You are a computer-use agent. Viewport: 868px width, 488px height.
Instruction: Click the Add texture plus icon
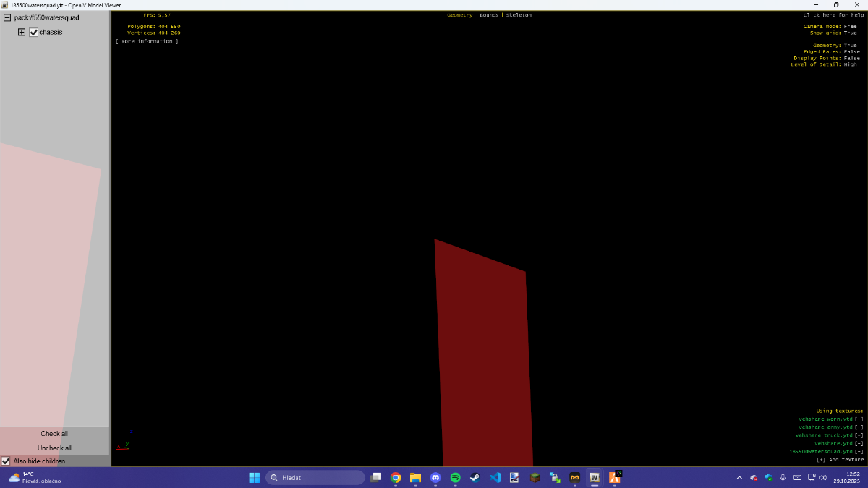coord(821,460)
